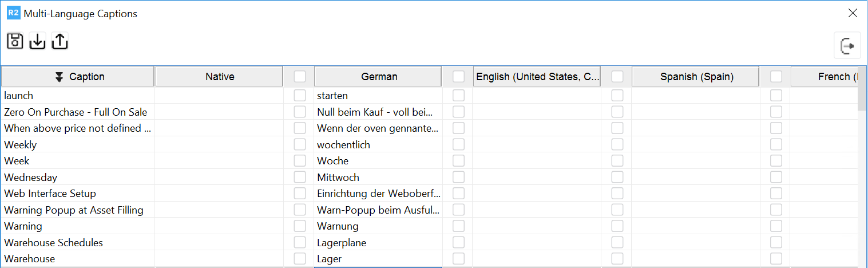This screenshot has height=268, width=868.
Task: Click the Native cell for the launch row
Action: tap(219, 96)
